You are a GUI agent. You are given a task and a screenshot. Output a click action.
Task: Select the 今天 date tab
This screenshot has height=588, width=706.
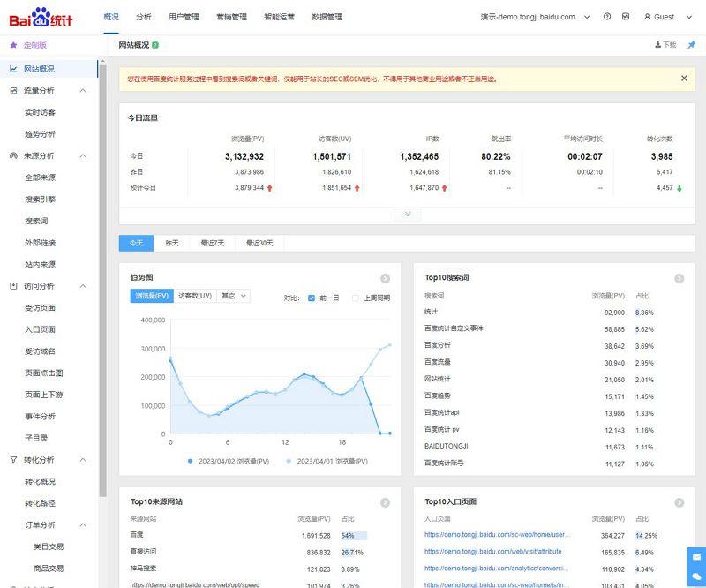click(x=137, y=244)
